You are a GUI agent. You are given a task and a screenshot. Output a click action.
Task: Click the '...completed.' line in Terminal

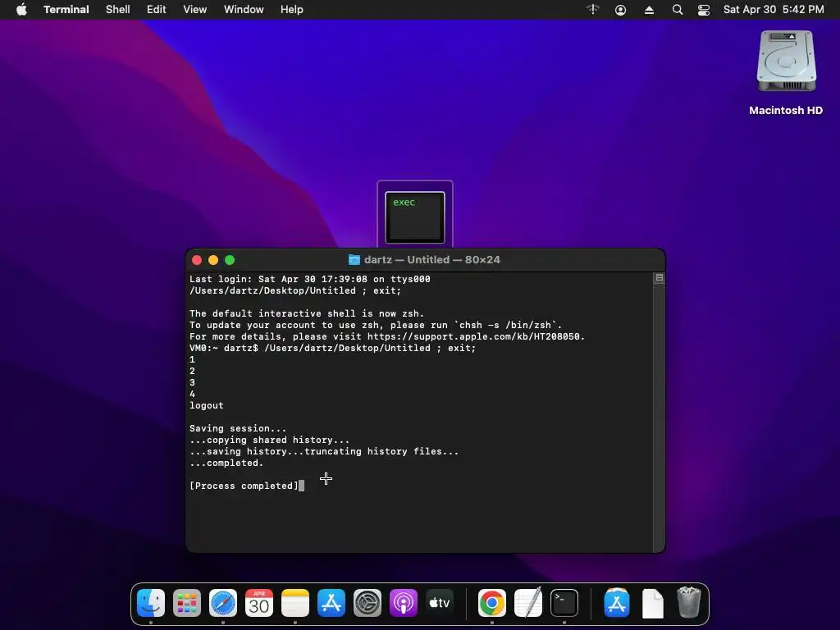click(226, 463)
